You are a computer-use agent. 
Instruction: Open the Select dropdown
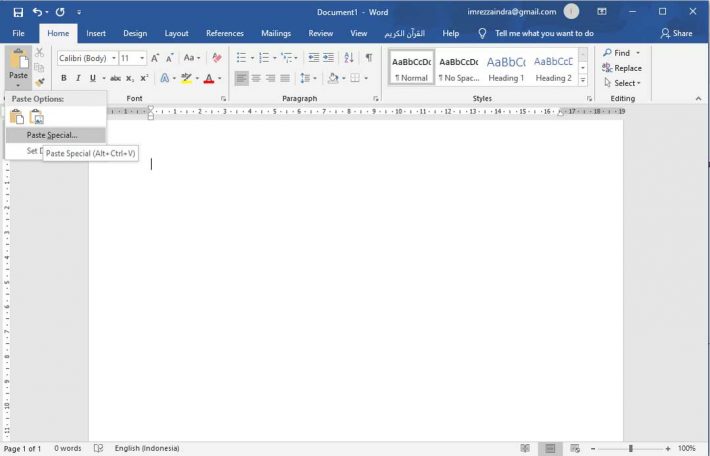(623, 83)
